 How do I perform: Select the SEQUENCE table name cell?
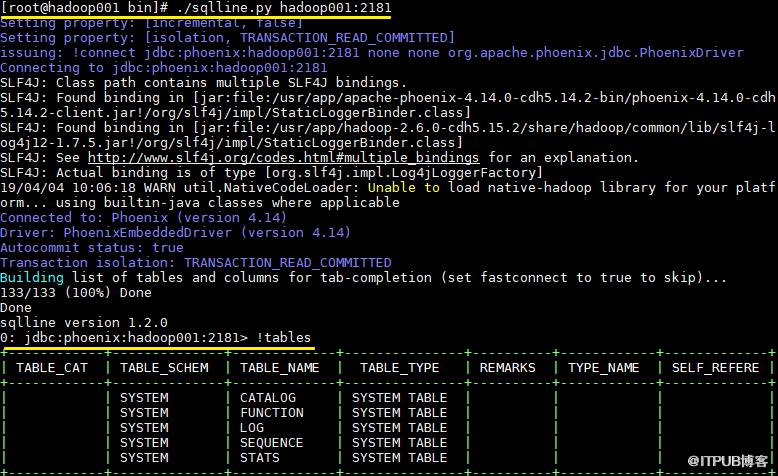click(x=271, y=443)
